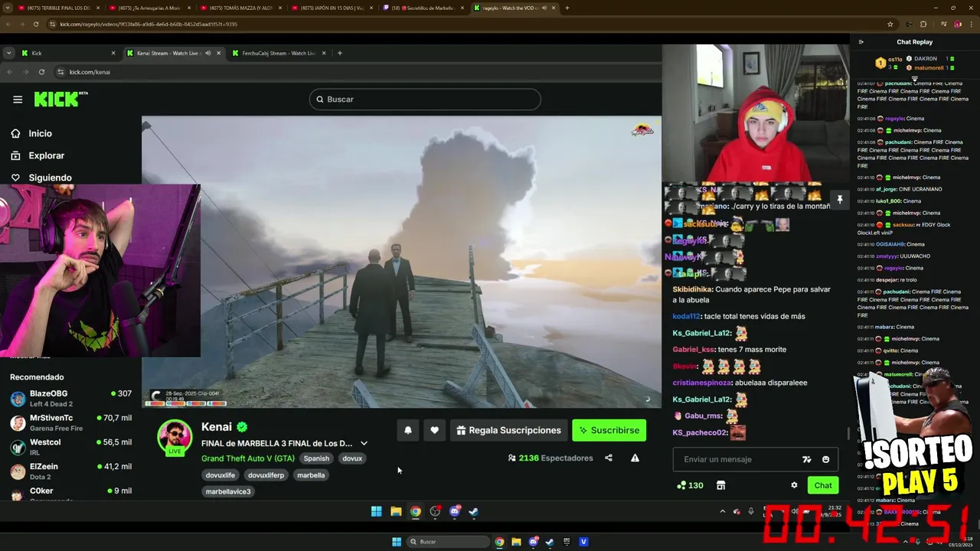Open the Kick hamburger menu icon
Screen dimensions: 980x551
click(x=18, y=99)
